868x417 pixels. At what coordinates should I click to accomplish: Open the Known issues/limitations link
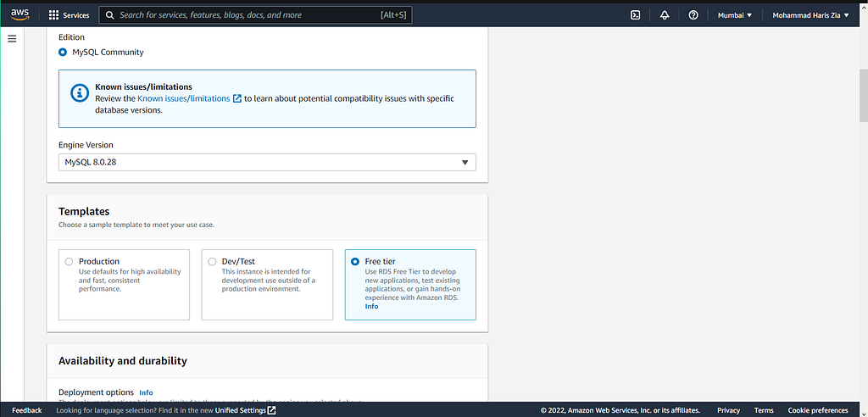pos(183,98)
